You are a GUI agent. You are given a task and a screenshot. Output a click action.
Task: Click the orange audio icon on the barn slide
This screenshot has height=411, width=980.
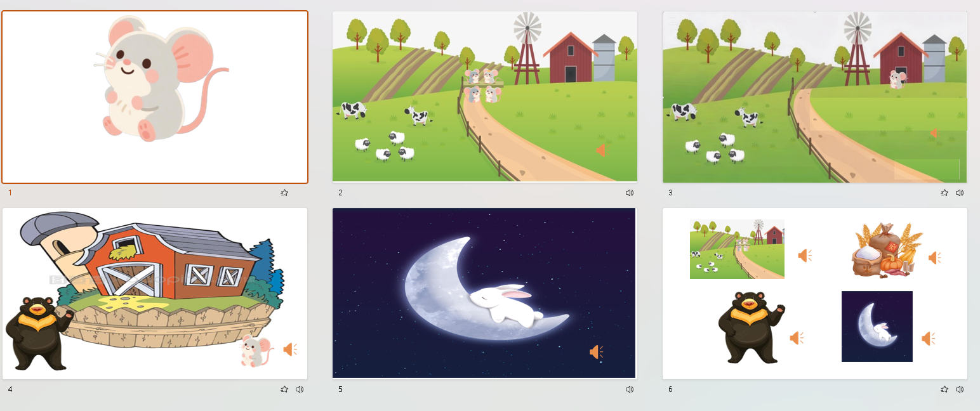click(290, 349)
